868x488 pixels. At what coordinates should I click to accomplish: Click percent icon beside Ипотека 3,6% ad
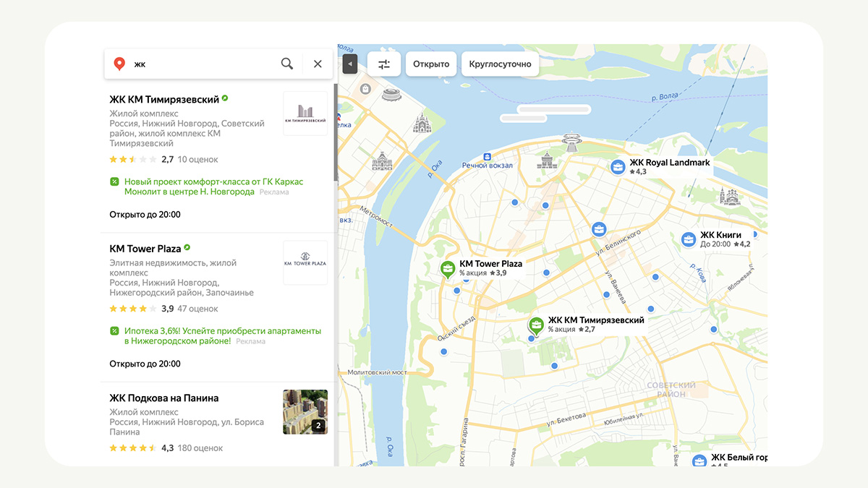click(114, 331)
